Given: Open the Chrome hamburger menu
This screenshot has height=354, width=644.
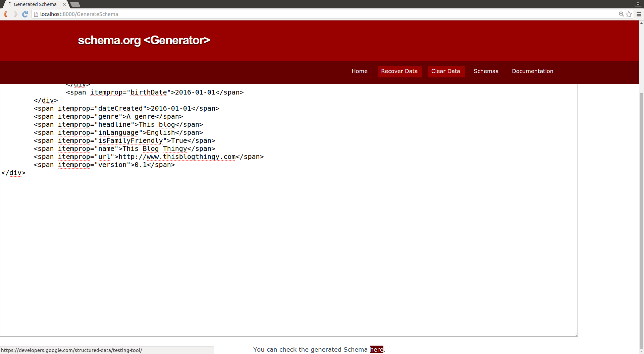Looking at the screenshot, I should (639, 14).
